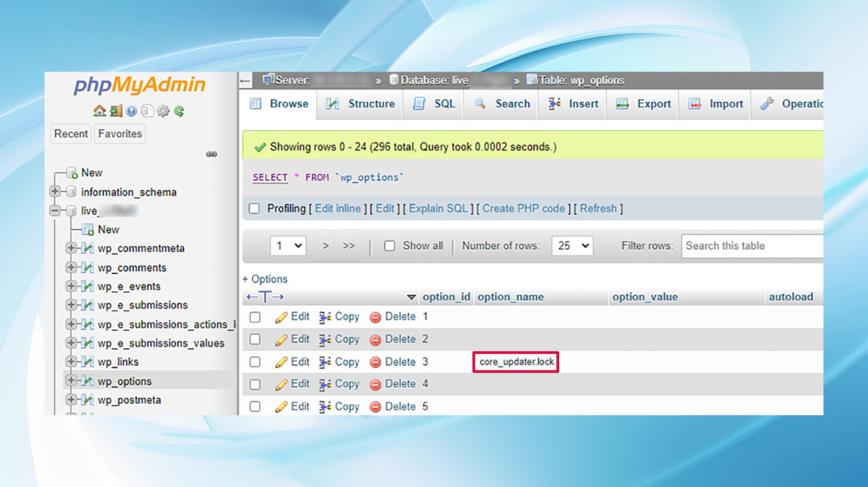Click the Copy icon for row 5
The height and width of the screenshot is (487, 868).
point(325,407)
